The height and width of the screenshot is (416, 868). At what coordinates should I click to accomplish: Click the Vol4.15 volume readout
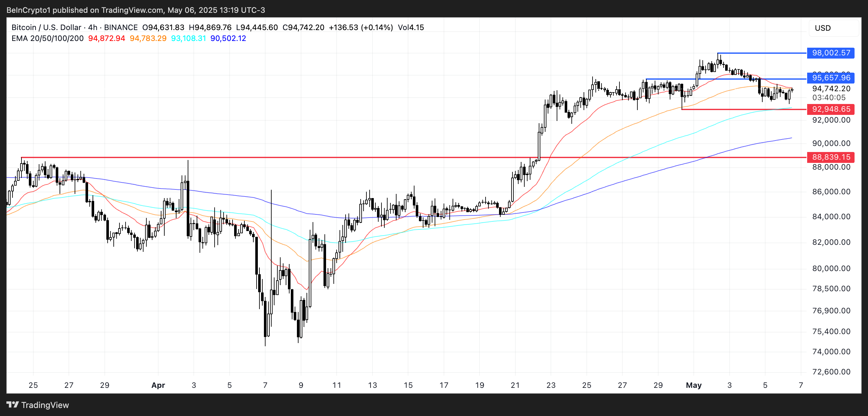point(411,27)
